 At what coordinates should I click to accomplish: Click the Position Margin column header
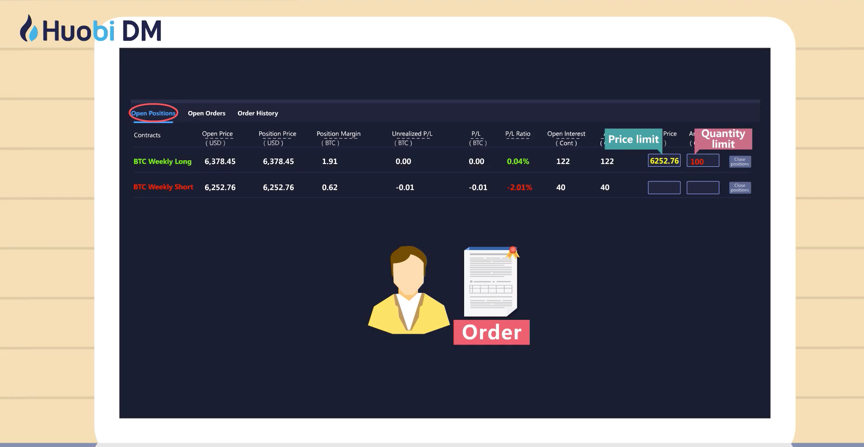tap(338, 138)
